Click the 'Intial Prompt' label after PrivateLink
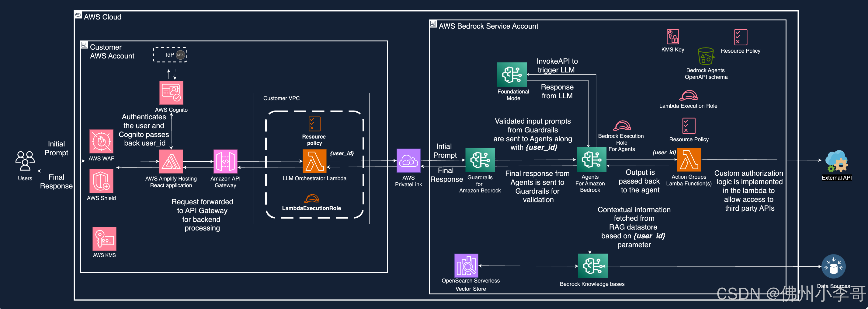 click(x=445, y=151)
